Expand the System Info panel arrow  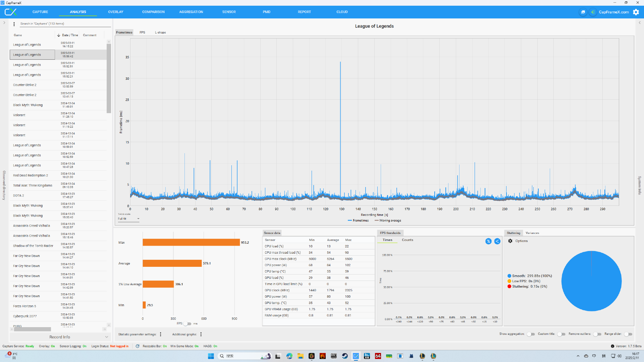point(640,23)
